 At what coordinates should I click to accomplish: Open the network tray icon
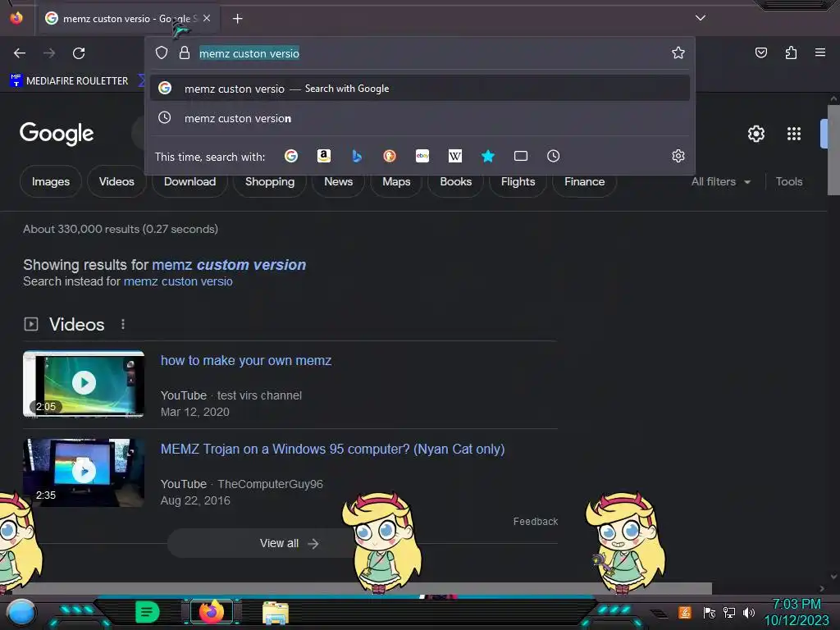[x=729, y=612]
